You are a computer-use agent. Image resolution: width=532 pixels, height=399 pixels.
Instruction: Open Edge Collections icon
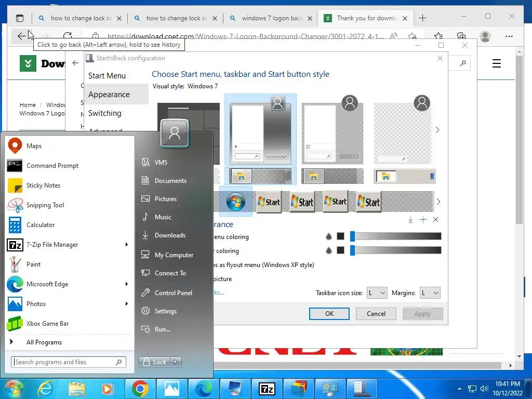click(461, 36)
